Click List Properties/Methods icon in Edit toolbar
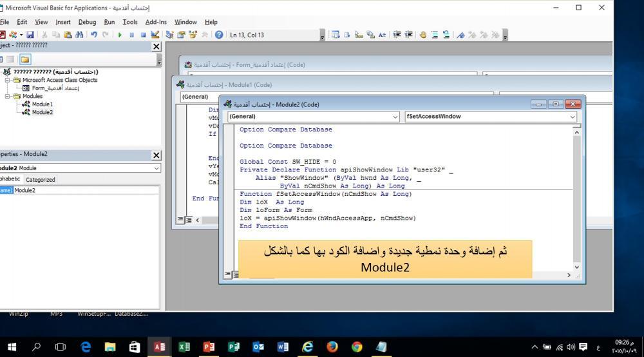The height and width of the screenshot is (357, 644). pos(336,35)
